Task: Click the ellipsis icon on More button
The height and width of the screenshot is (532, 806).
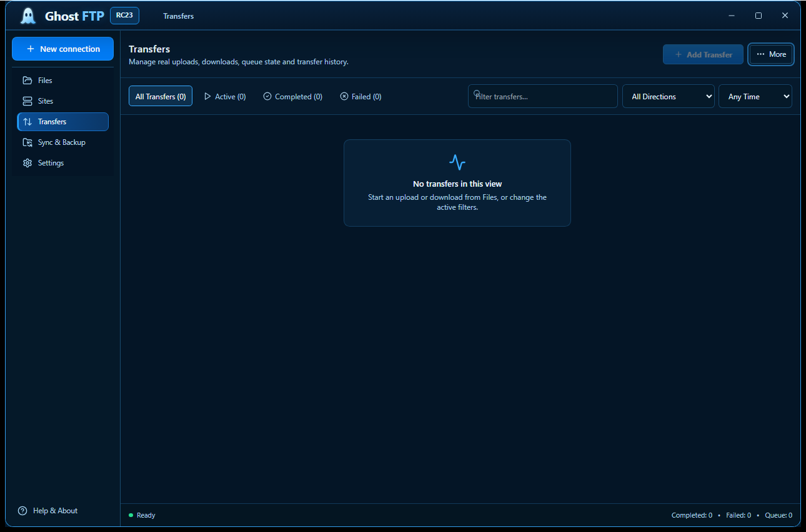Action: coord(760,54)
